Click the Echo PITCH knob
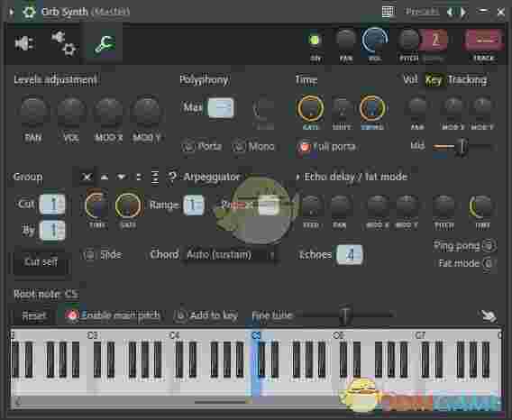Image resolution: width=512 pixels, height=420 pixels. point(443,206)
